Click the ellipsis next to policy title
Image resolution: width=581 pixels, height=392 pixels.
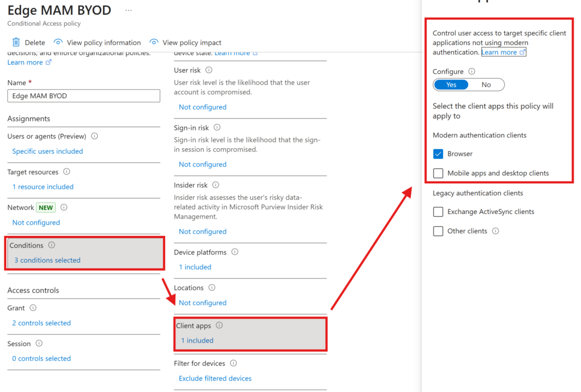[129, 10]
